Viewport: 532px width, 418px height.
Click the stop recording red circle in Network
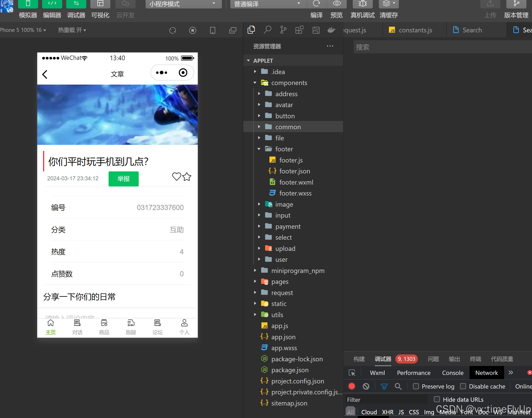pyautogui.click(x=352, y=386)
